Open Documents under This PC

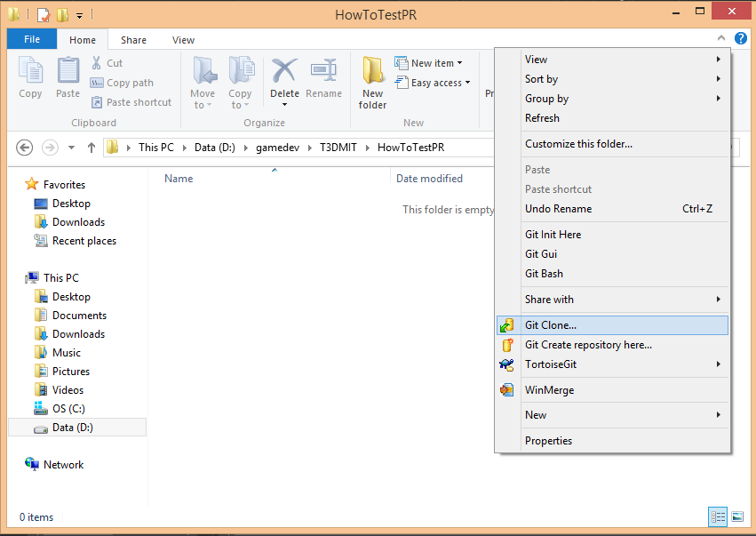(x=80, y=315)
